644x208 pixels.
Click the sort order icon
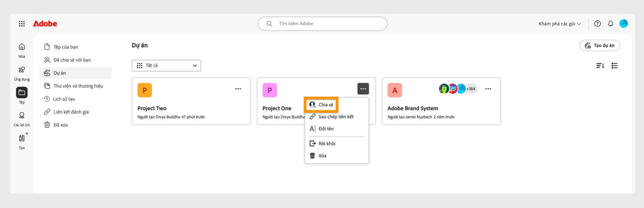coord(600,66)
